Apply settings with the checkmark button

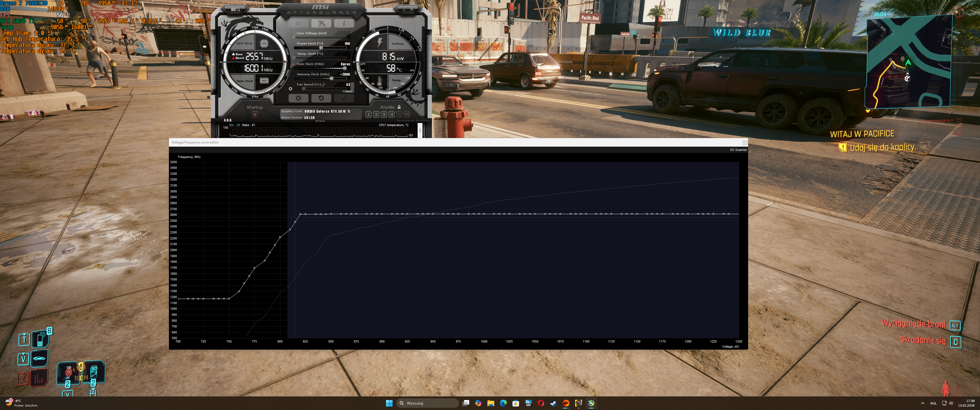tap(344, 98)
